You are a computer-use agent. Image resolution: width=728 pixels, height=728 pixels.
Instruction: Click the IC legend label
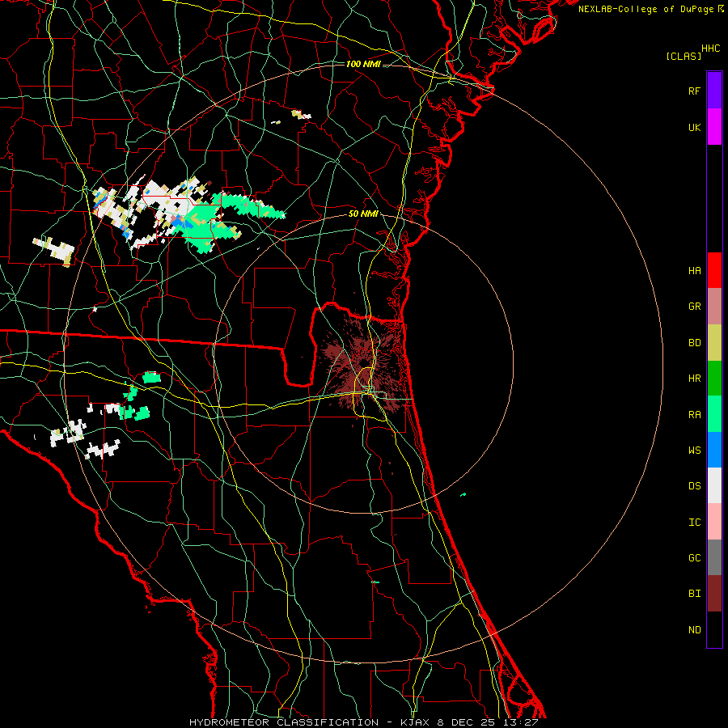[x=694, y=523]
